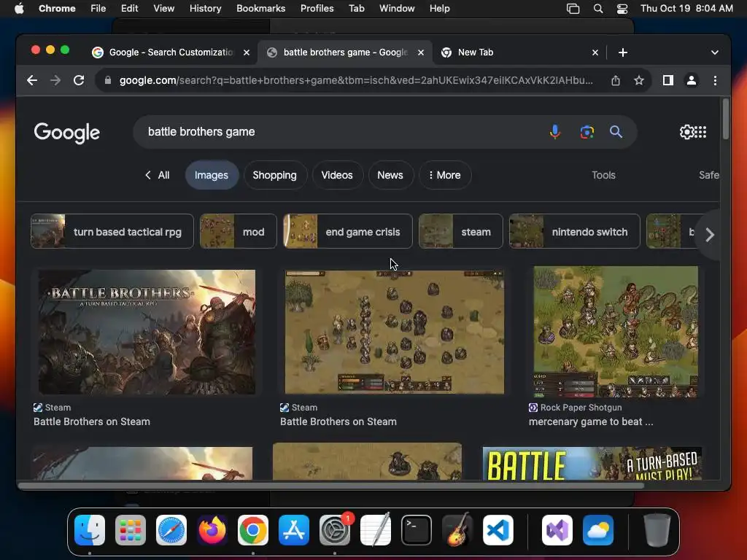Reload the current page
This screenshot has width=747, height=560.
coord(79,80)
